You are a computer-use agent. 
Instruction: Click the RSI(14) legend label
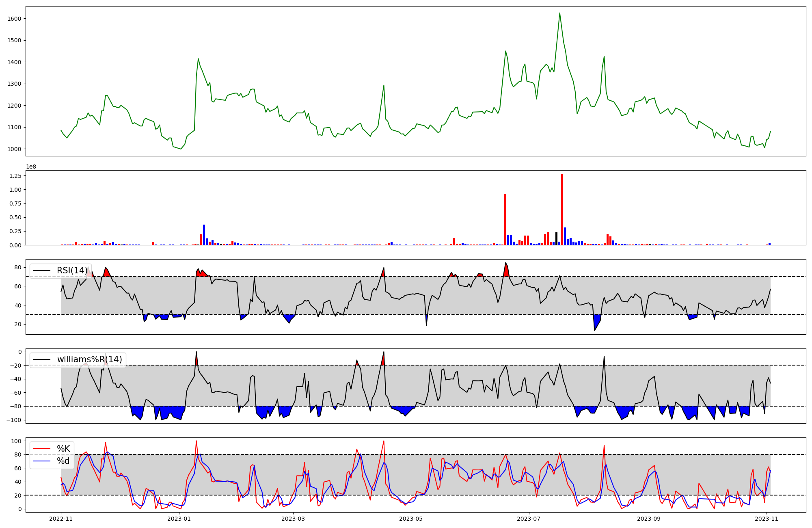click(72, 270)
